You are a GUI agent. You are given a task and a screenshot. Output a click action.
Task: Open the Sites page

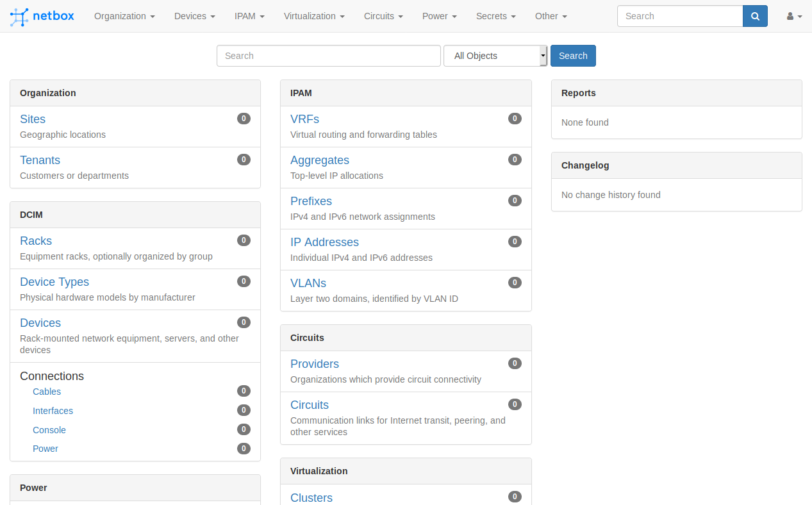tap(33, 119)
